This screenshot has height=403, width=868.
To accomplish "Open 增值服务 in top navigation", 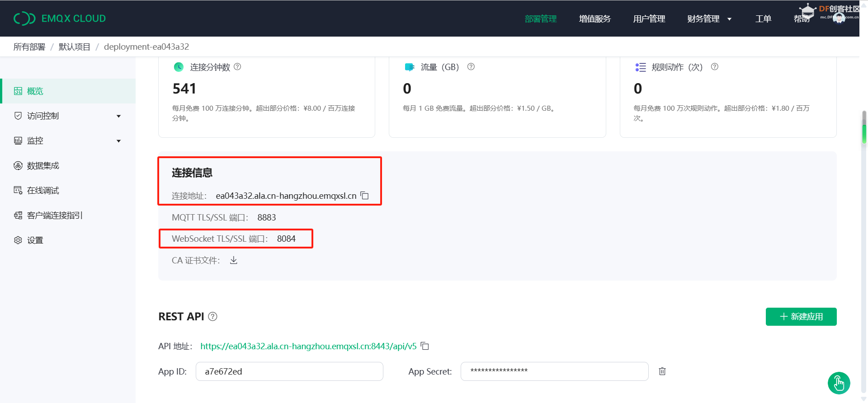I will tap(595, 19).
